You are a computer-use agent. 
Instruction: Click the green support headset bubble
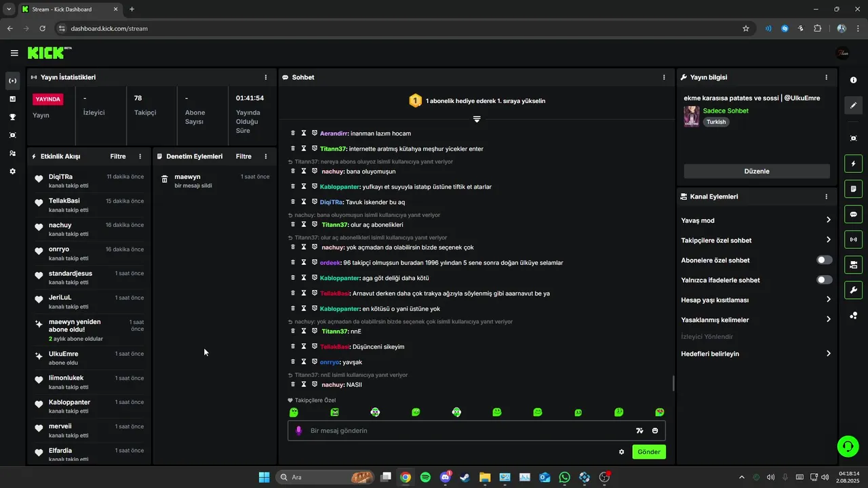pos(848,446)
